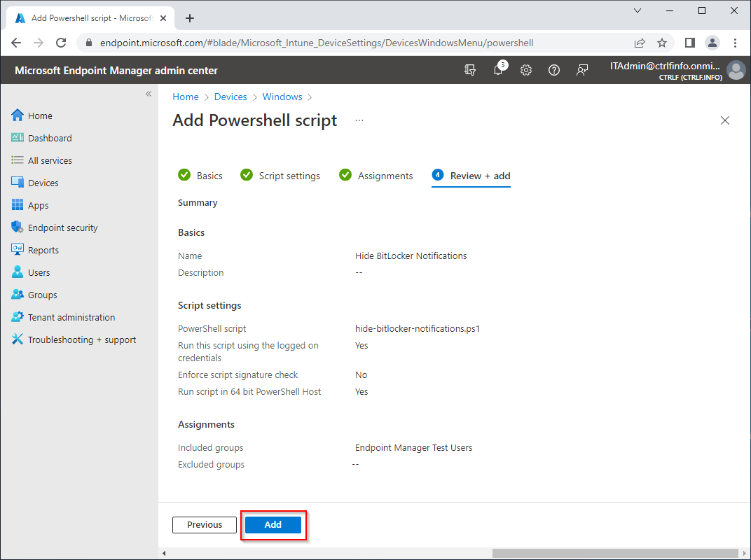Open the directory filter icon in the header
This screenshot has height=560, width=751.
click(x=470, y=70)
